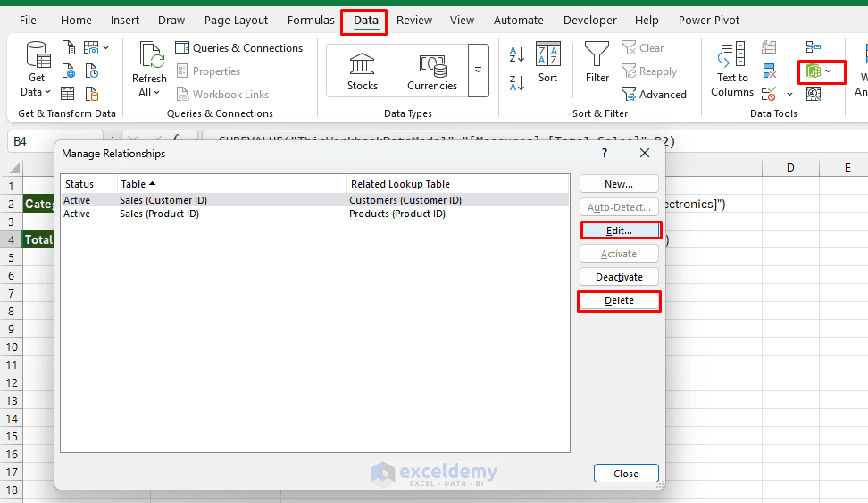Click Edit... to modify the relationship
868x503 pixels.
tap(619, 231)
